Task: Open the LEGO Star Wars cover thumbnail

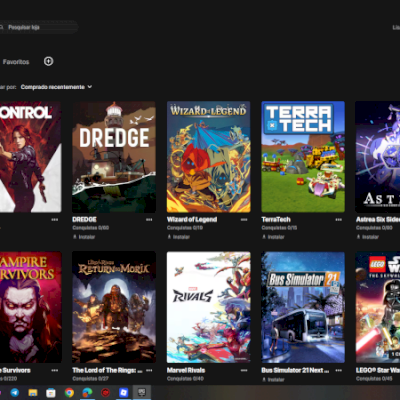Action: (x=378, y=307)
